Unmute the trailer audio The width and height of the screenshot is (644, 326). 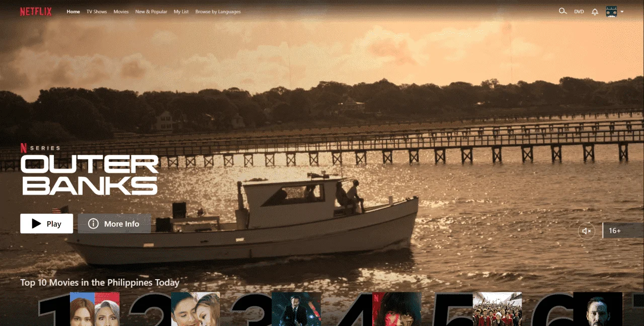coord(587,231)
